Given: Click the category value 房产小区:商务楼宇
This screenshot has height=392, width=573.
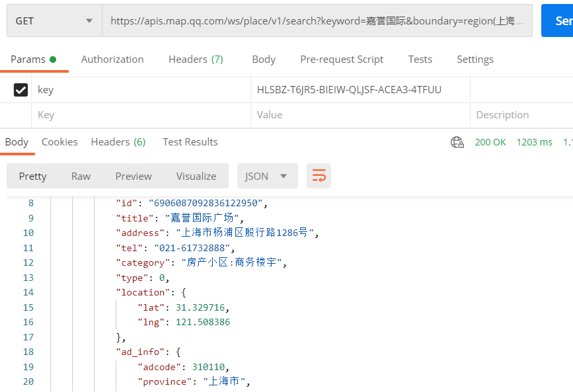Looking at the screenshot, I should click(232, 262).
